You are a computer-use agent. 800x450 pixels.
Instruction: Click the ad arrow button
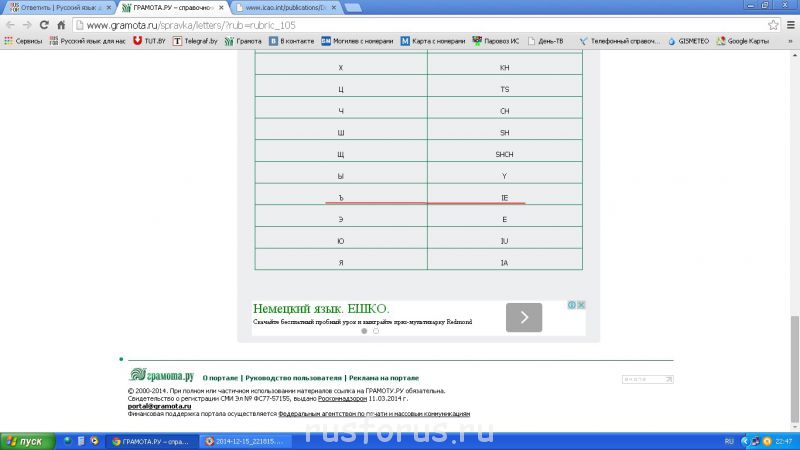point(524,318)
